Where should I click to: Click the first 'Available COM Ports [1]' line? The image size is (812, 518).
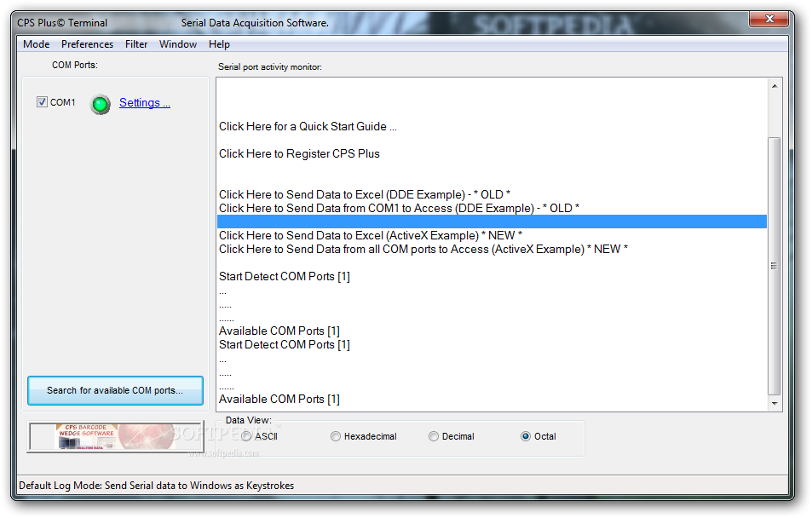click(x=279, y=331)
